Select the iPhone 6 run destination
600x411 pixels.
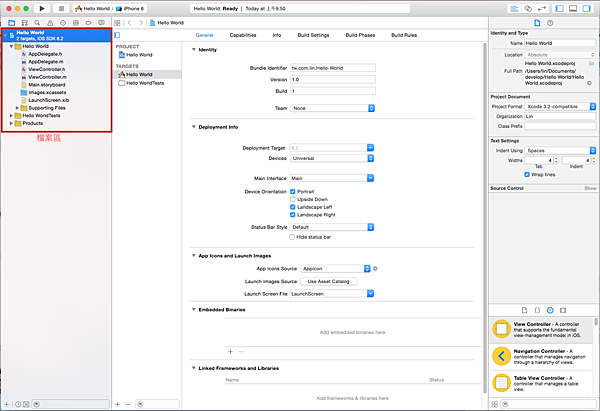click(x=130, y=8)
